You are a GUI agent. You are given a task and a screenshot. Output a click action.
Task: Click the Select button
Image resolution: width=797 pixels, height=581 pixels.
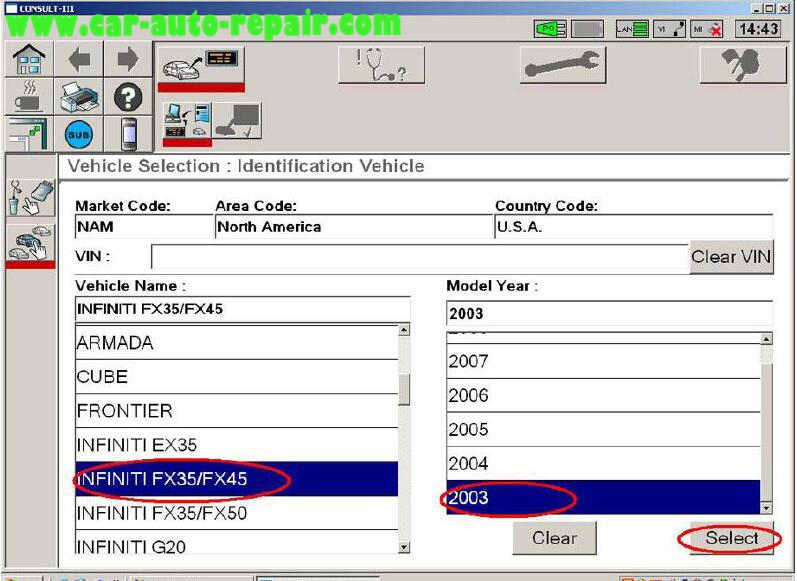pos(731,538)
